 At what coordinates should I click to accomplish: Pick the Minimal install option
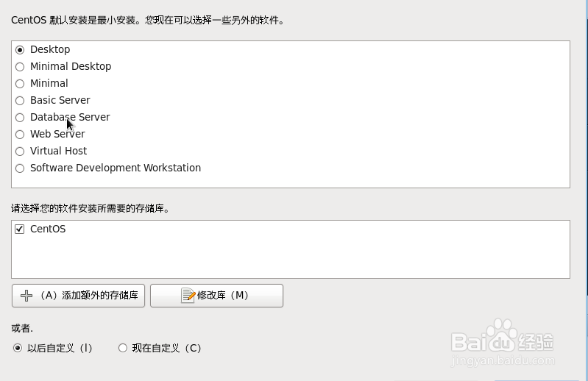[x=20, y=84]
